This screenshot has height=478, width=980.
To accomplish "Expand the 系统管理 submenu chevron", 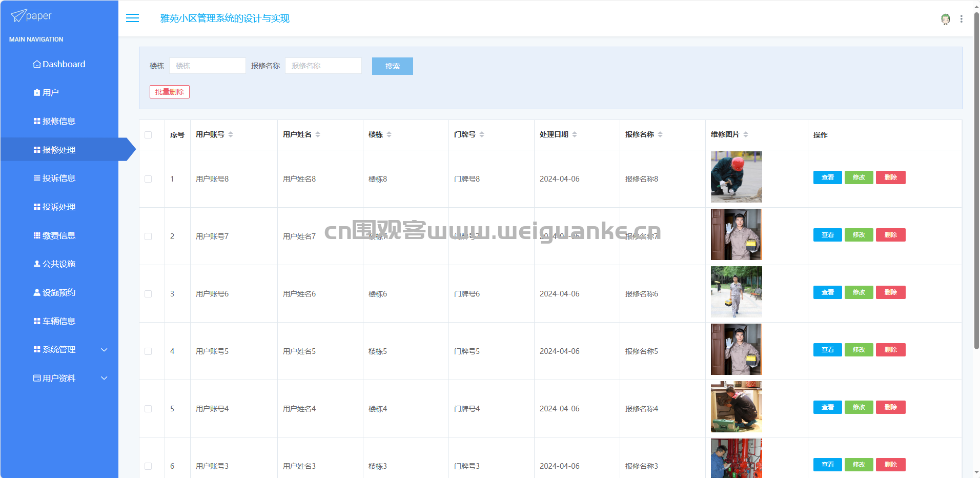I will 104,350.
